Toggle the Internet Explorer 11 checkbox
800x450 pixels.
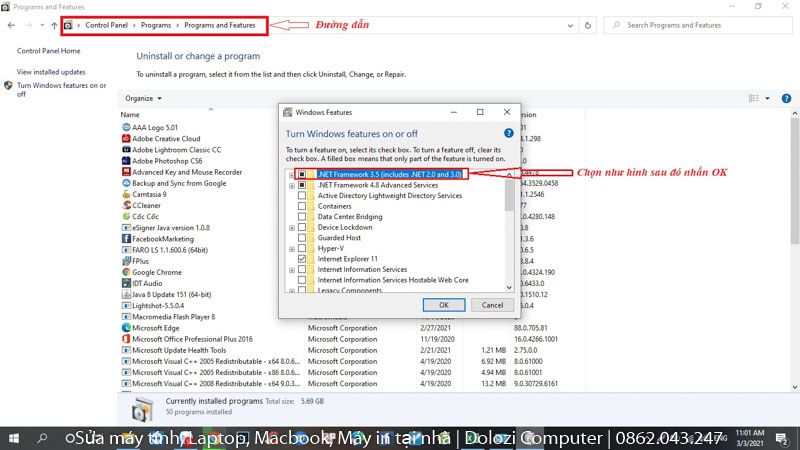click(x=302, y=258)
